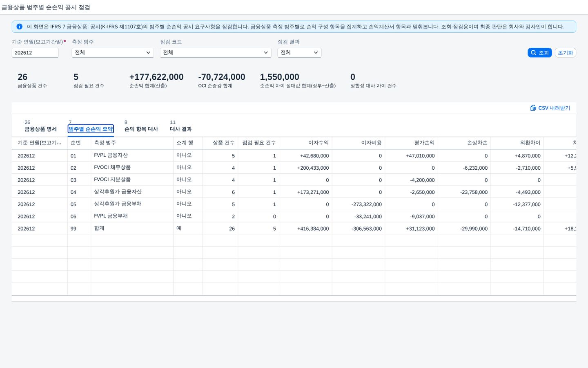Open the 점검 코드 dropdown

coord(216,53)
